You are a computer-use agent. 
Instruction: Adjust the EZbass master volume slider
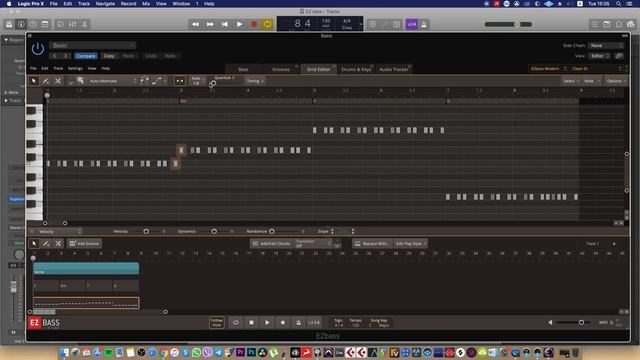click(581, 322)
